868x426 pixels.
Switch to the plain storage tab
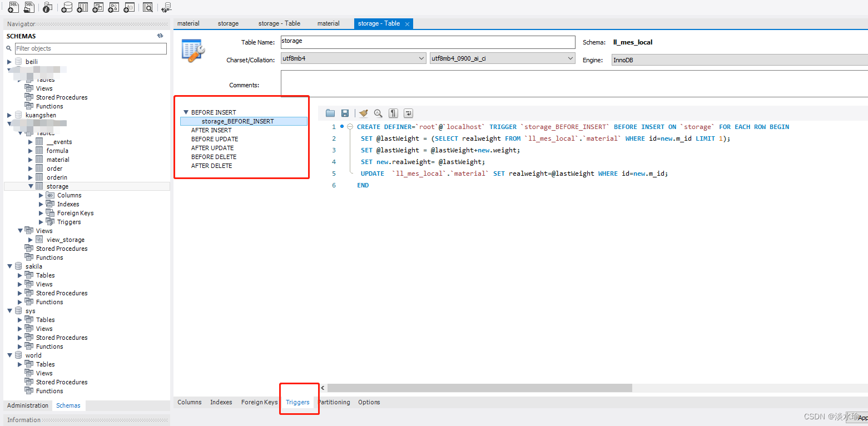tap(228, 23)
